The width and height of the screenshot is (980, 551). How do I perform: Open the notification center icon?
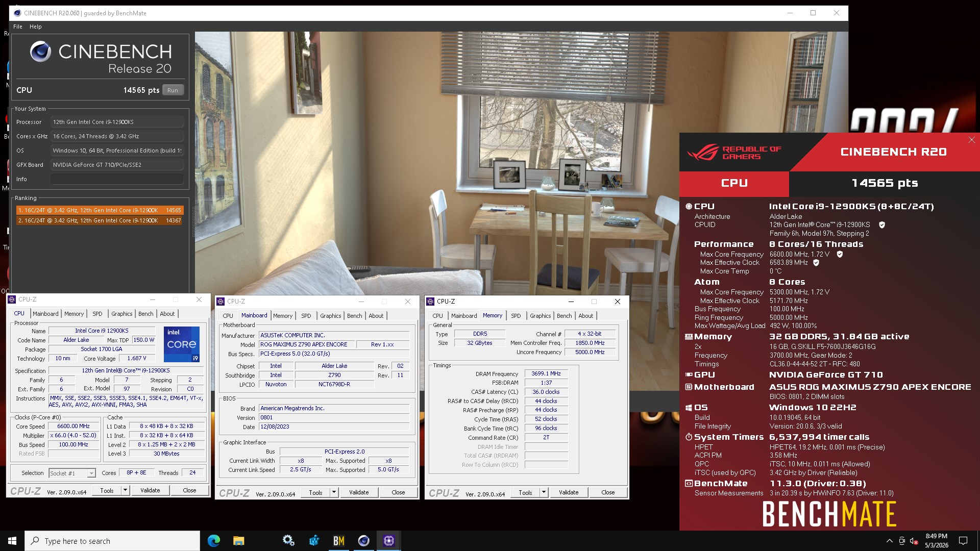pyautogui.click(x=963, y=541)
